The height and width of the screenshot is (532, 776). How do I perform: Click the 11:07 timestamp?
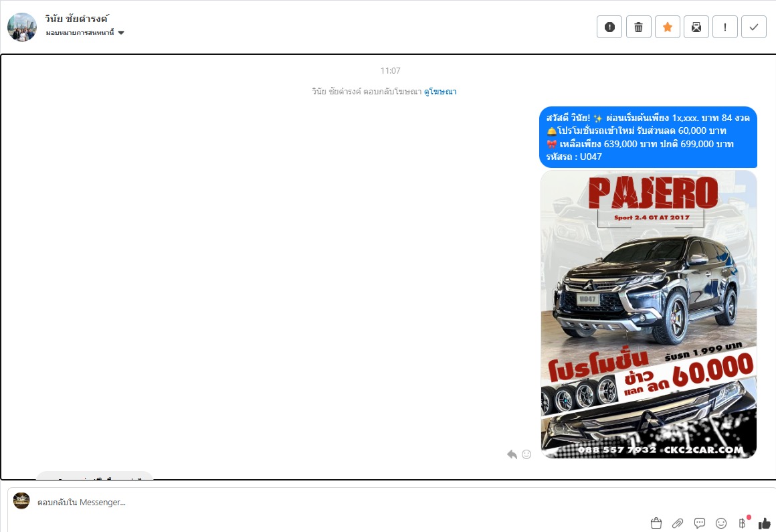pos(391,71)
